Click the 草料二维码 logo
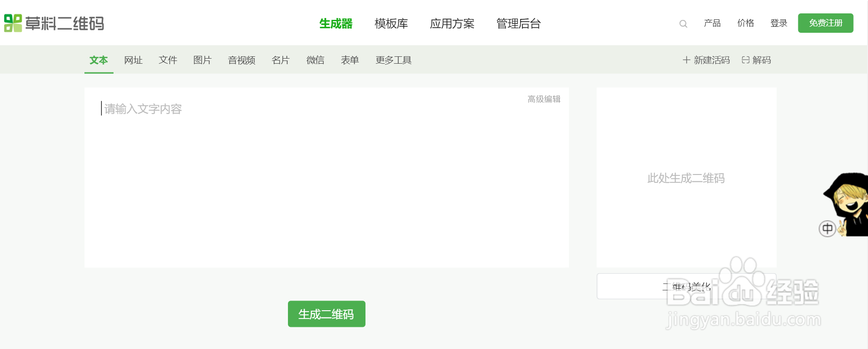868x349 pixels. tap(54, 23)
